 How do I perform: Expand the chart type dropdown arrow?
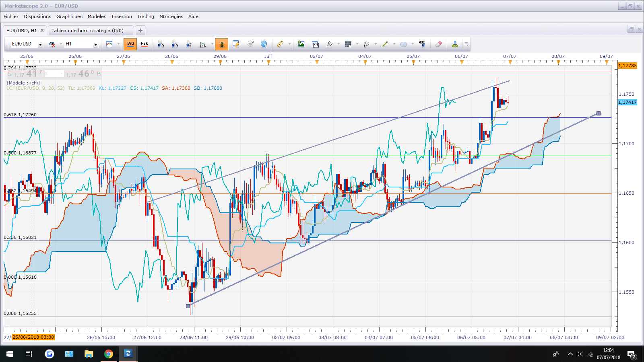pos(118,44)
